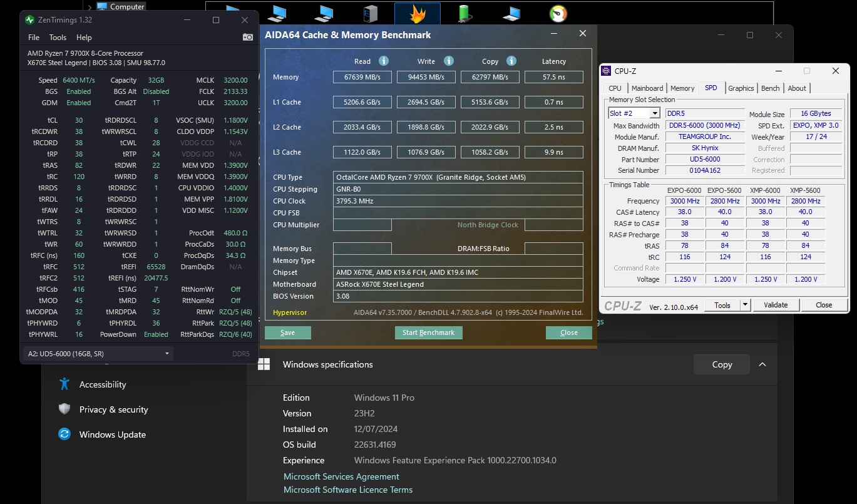The height and width of the screenshot is (504, 857).
Task: Open Accessibility in Settings sidebar
Action: 103,384
